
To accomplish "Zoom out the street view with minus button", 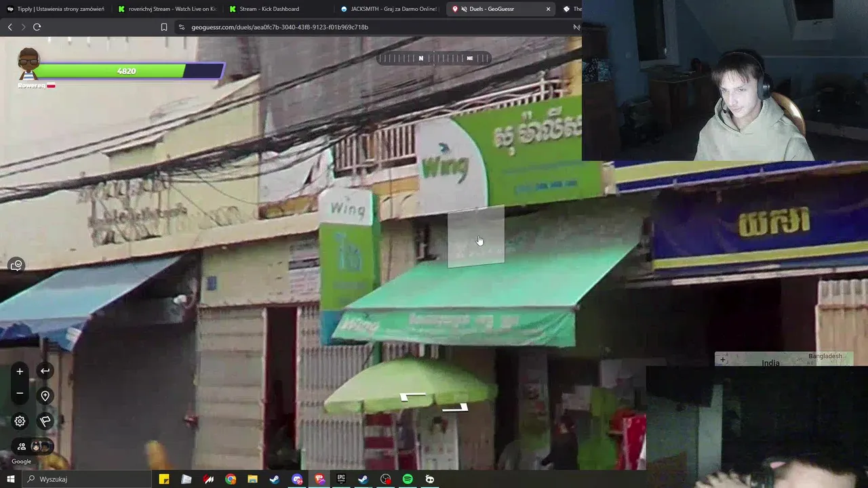I will tap(20, 393).
